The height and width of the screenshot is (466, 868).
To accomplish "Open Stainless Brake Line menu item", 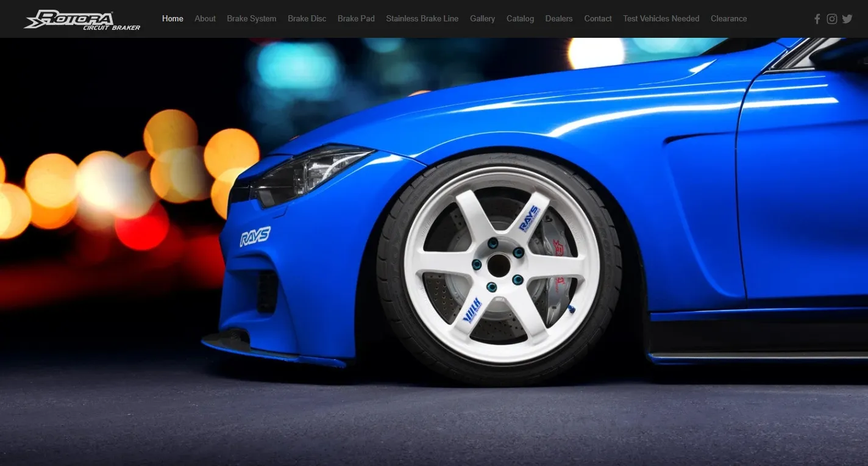I will tap(422, 18).
